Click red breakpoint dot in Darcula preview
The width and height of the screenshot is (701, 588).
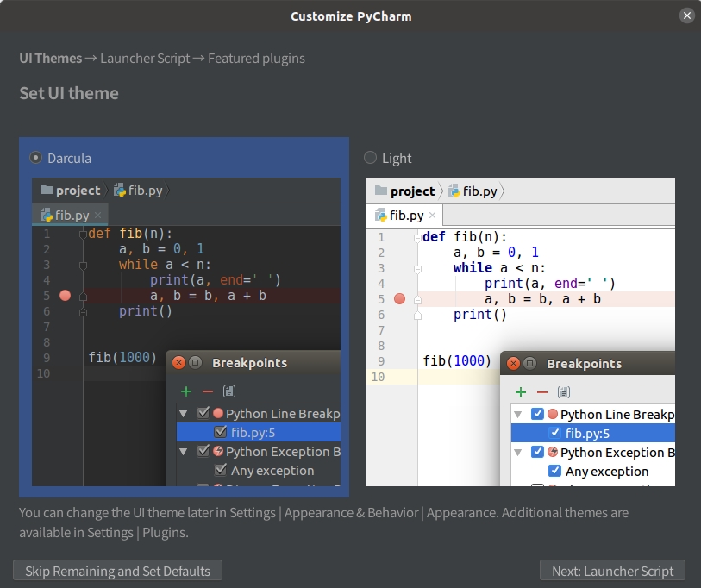pos(65,296)
